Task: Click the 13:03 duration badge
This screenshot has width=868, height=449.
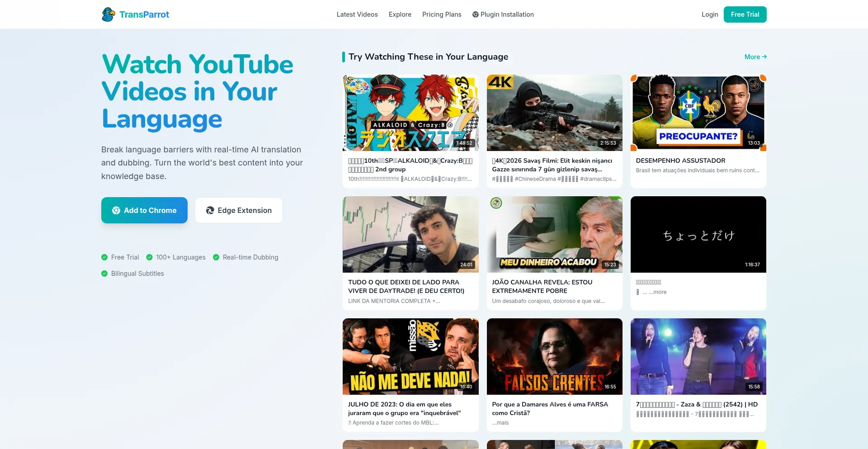Action: [754, 143]
